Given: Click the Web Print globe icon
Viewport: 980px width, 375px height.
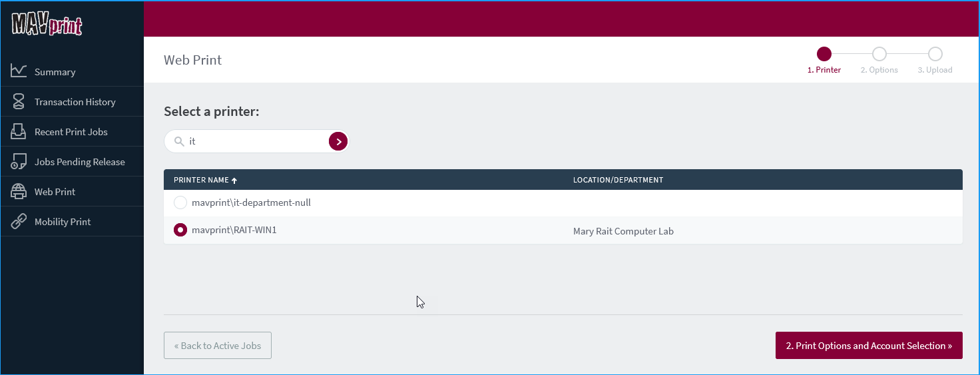Looking at the screenshot, I should tap(19, 192).
